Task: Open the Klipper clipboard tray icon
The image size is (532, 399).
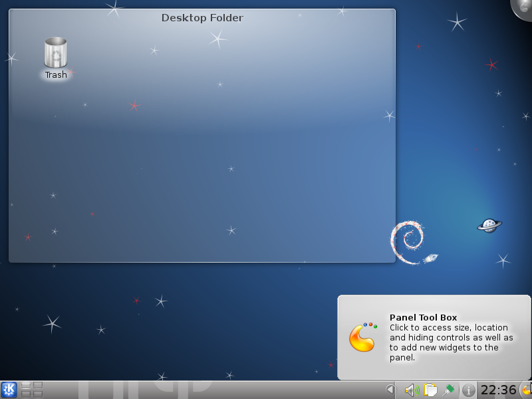Action: (430, 390)
